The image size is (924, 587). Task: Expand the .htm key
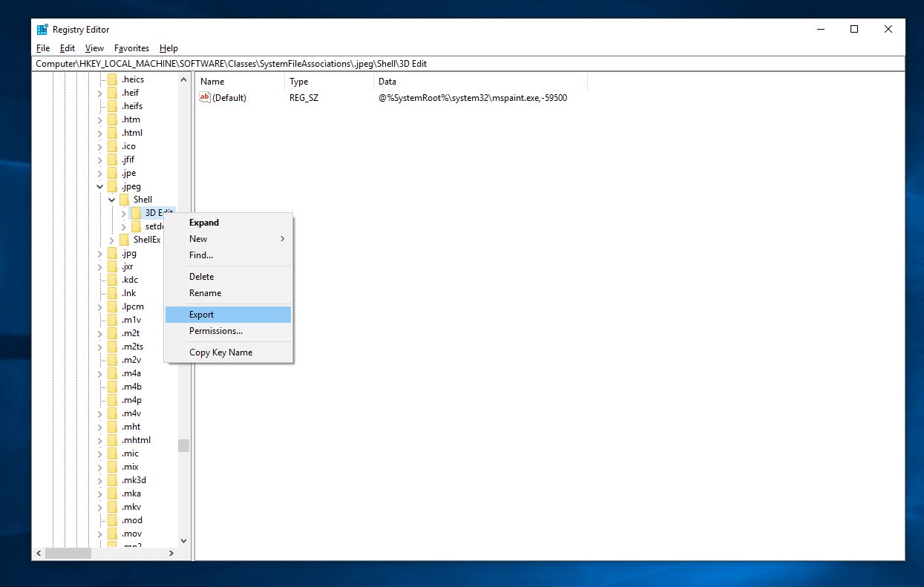point(100,119)
